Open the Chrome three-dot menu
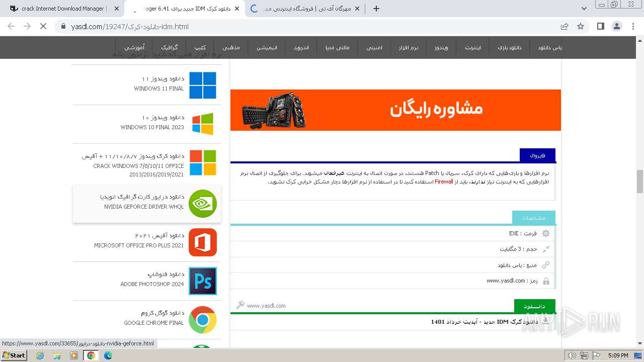The width and height of the screenshot is (644, 362). click(x=633, y=26)
